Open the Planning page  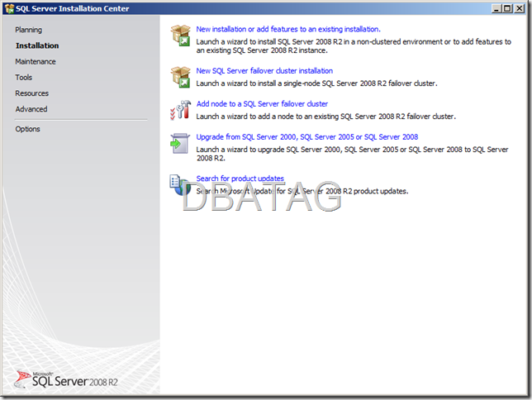28,30
